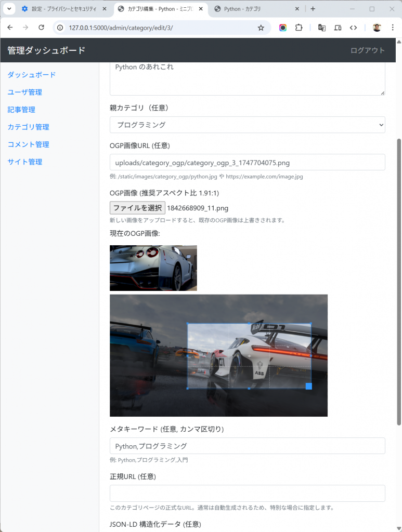The image size is (402, 532).
Task: Open the Extensions puzzle-piece menu
Action: 299,28
